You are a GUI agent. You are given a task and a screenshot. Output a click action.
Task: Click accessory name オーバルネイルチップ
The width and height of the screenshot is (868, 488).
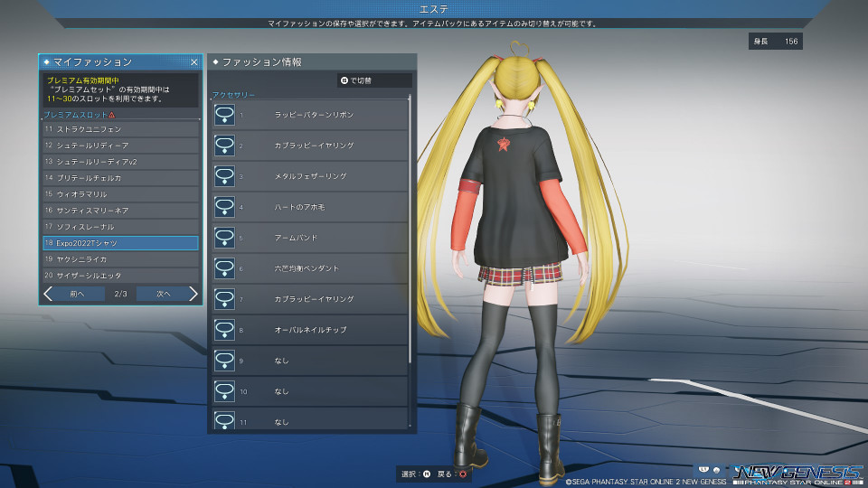(310, 330)
